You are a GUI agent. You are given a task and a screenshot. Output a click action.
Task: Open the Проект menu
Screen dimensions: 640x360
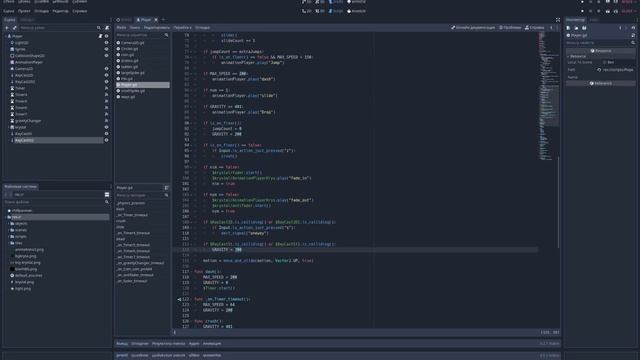[x=24, y=11]
